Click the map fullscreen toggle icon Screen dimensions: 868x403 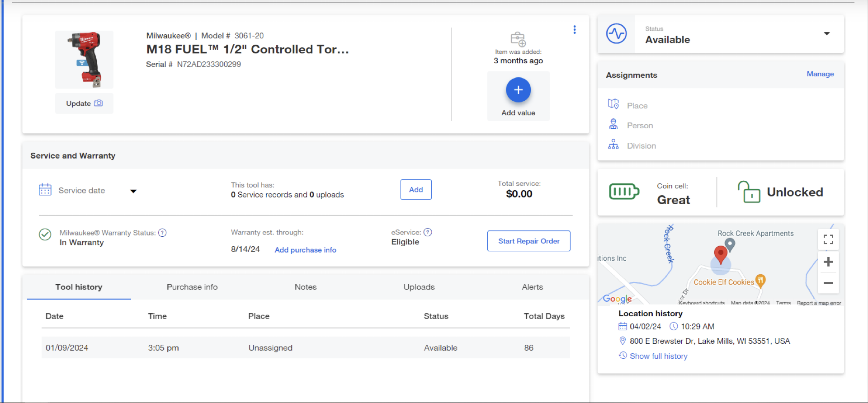tap(828, 239)
